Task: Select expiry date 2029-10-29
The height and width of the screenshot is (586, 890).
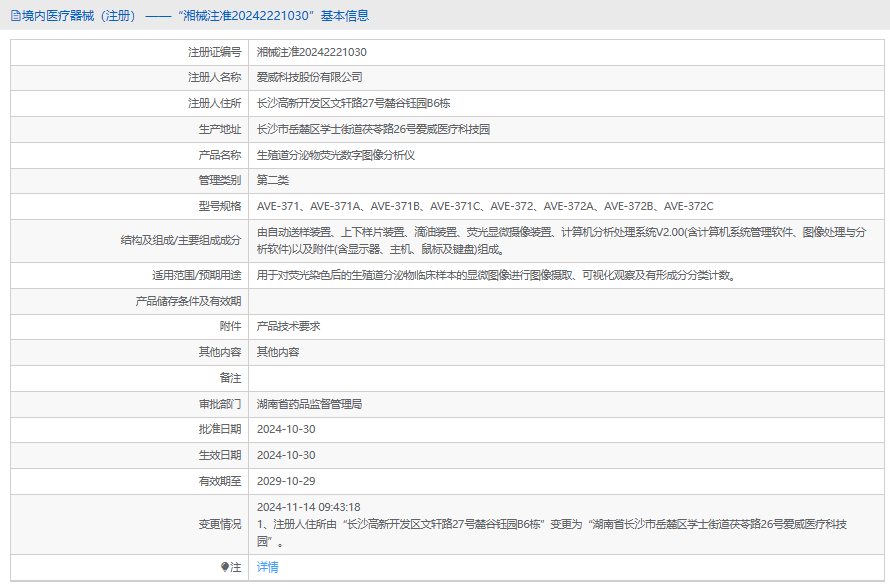Action: pyautogui.click(x=286, y=481)
